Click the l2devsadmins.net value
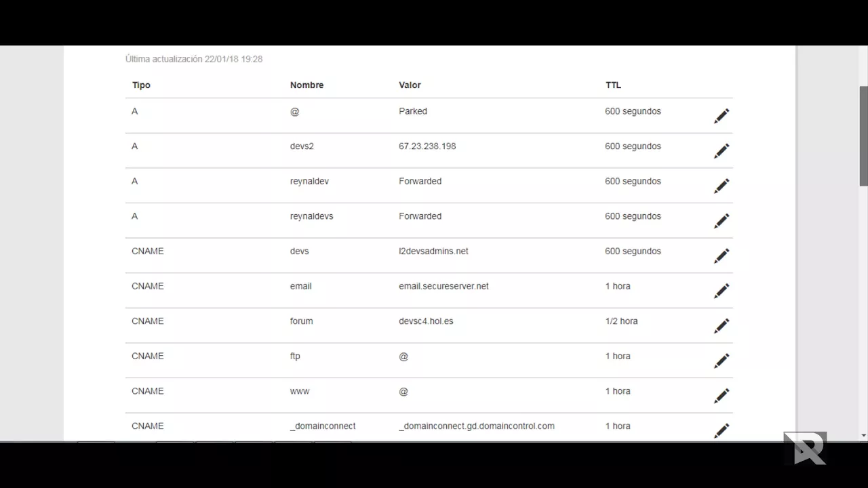 point(433,251)
